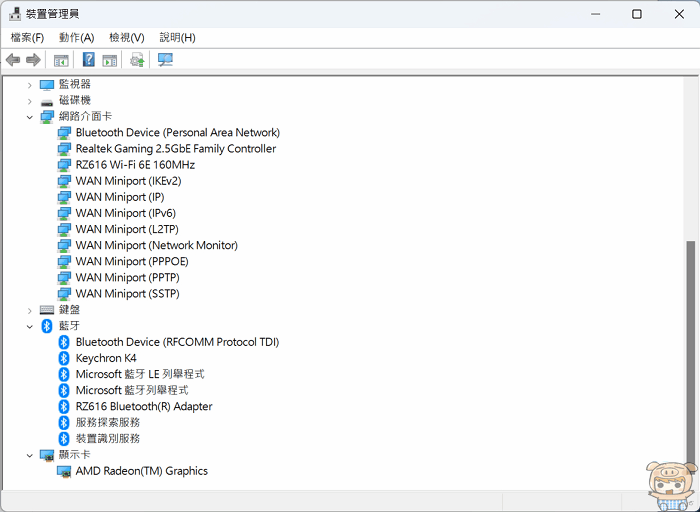Viewport: 700px width, 512px height.
Task: Minimize the Device Manager window
Action: 595,14
